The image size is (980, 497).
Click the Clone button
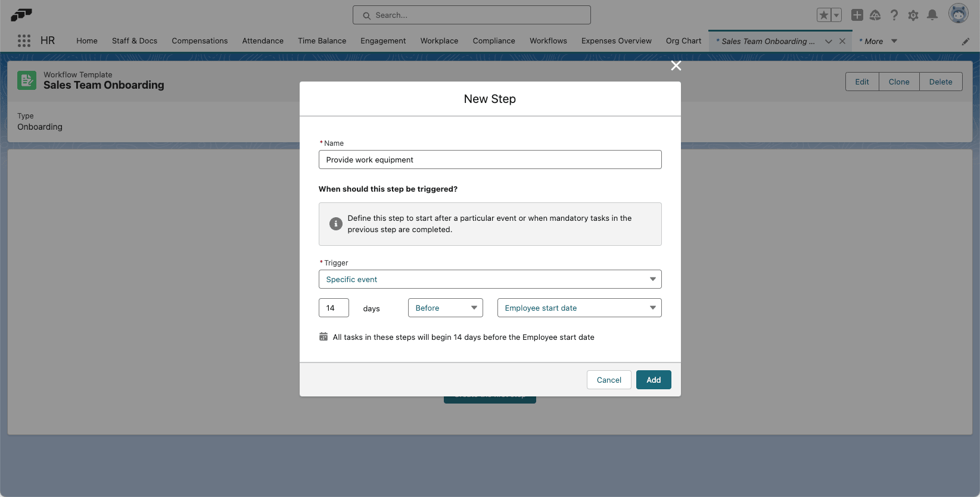coord(899,82)
